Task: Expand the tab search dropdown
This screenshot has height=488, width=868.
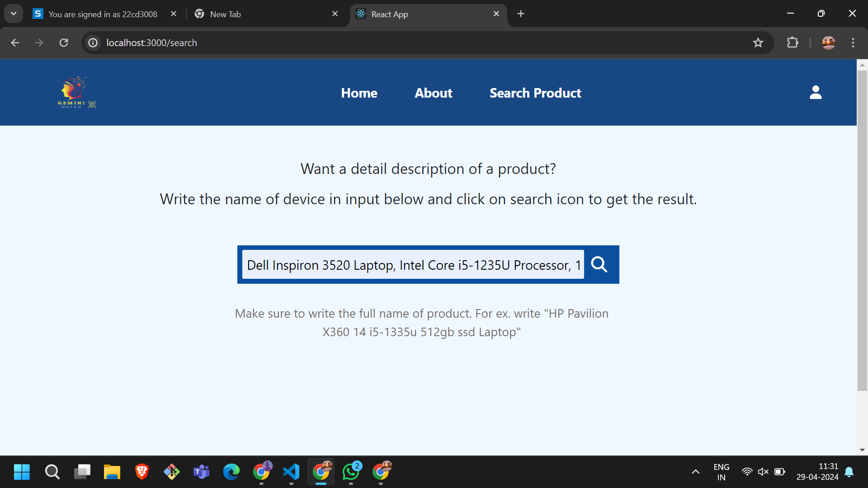Action: tap(14, 14)
